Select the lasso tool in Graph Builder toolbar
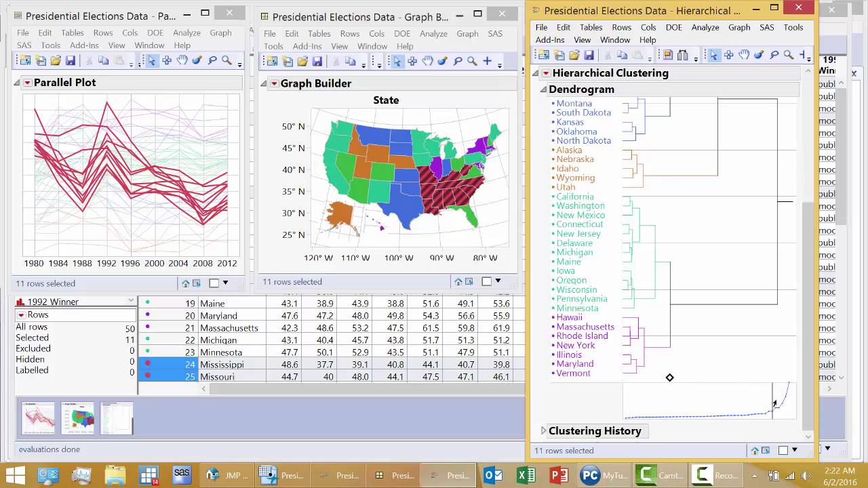This screenshot has width=868, height=488. [x=458, y=61]
